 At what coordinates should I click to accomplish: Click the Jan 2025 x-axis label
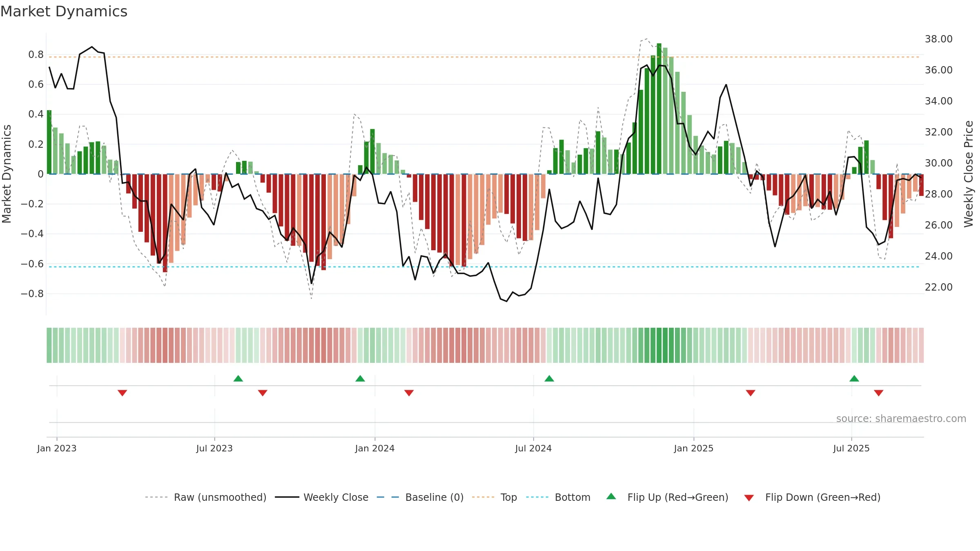694,448
